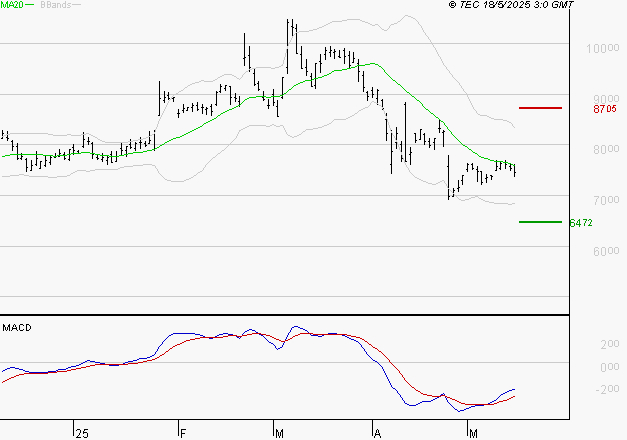Image resolution: width=627 pixels, height=440 pixels.
Task: Click the last M (May) month marker
Action: coord(473,434)
